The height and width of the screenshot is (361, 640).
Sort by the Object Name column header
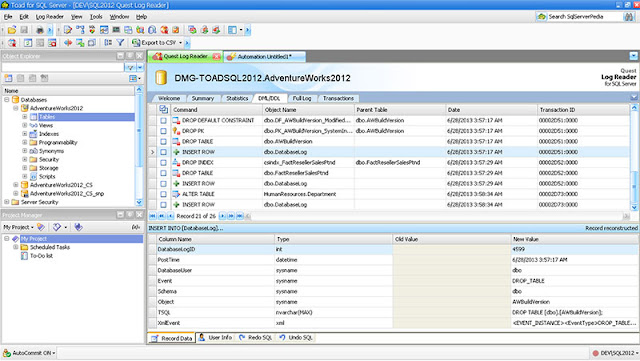309,109
